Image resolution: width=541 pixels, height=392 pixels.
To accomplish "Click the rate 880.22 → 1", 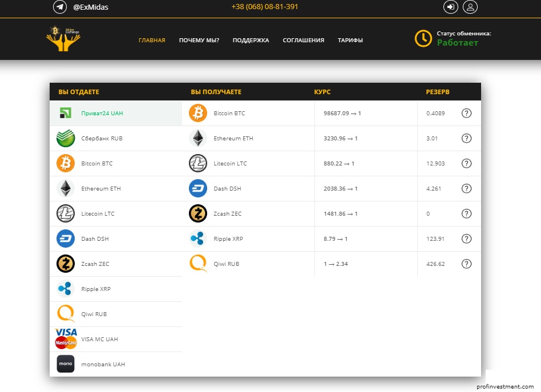I will pyautogui.click(x=339, y=164).
